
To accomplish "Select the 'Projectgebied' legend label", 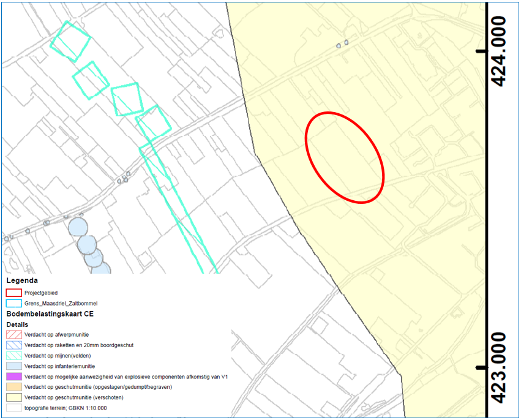I will click(41, 293).
